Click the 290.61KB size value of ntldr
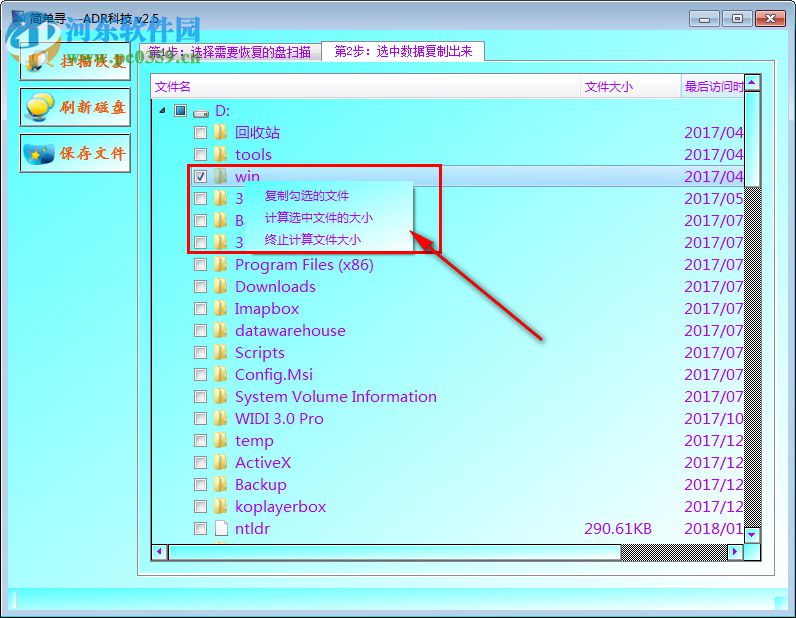Viewport: 796px width, 618px height. click(x=618, y=529)
